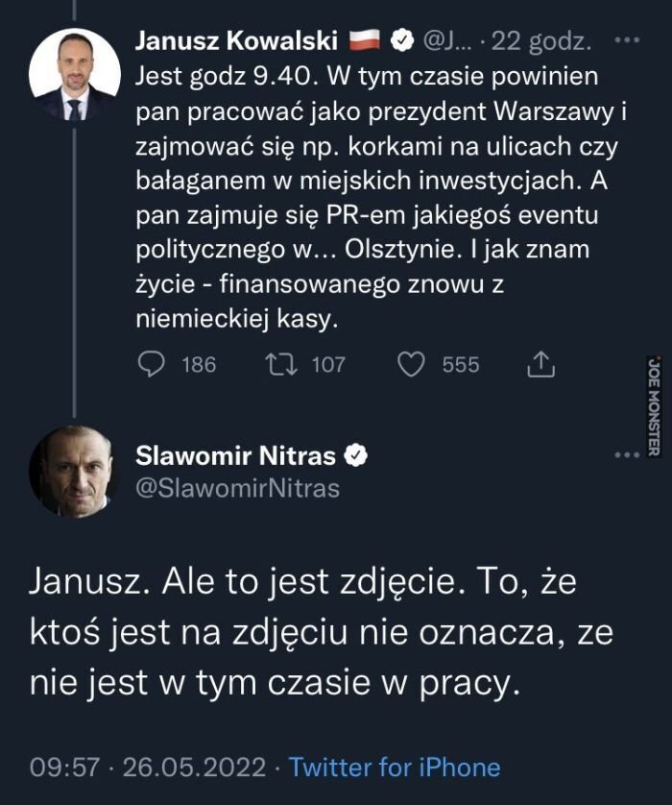
Task: Open the "Twitter for iPhone" source link
Action: pyautogui.click(x=395, y=767)
